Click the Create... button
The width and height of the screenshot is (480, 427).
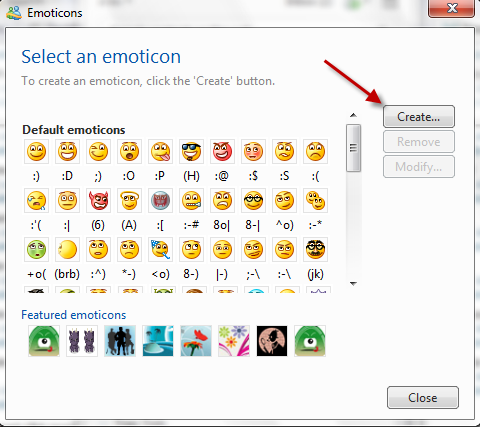[419, 117]
